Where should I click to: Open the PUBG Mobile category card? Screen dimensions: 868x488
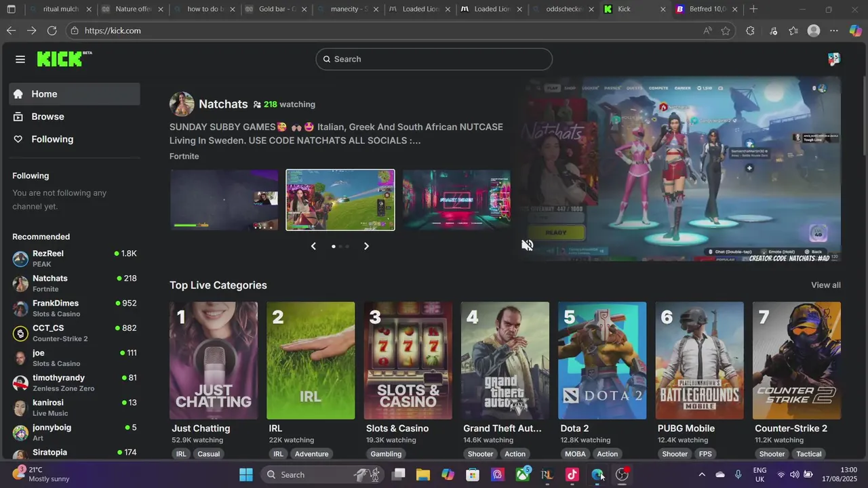tap(699, 361)
